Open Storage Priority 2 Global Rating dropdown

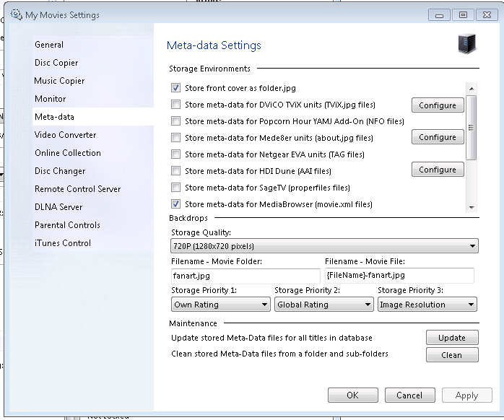pos(323,305)
